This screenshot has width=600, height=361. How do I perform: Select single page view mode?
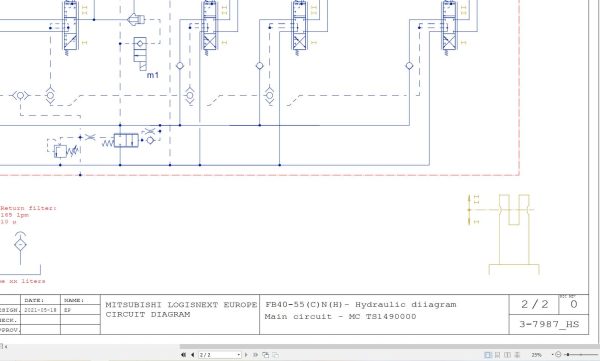pyautogui.click(x=488, y=355)
